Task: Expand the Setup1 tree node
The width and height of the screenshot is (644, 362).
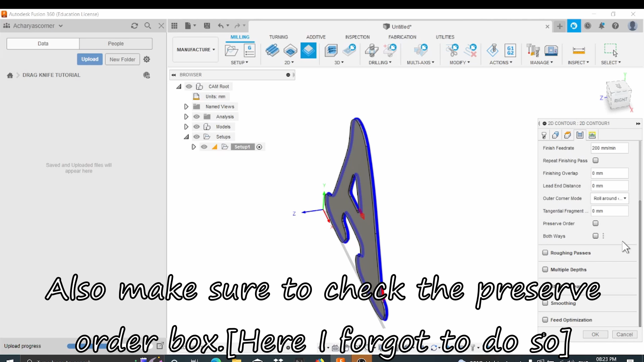Action: pos(194,146)
